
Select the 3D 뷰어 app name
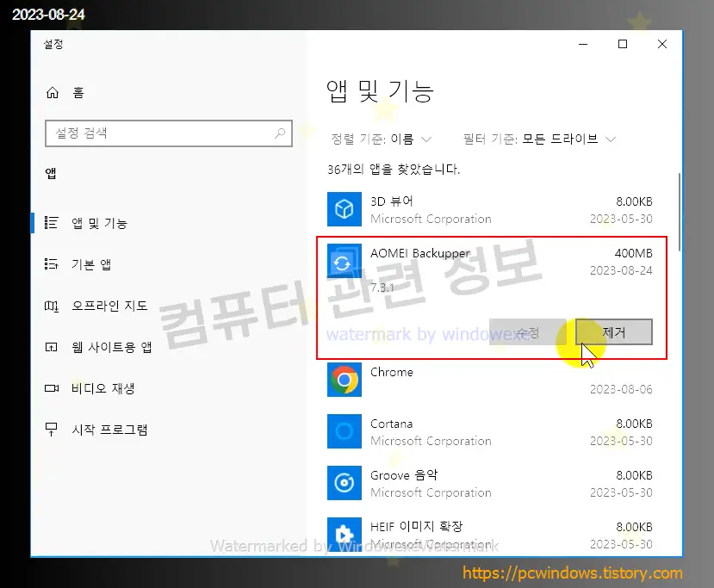[x=392, y=201]
